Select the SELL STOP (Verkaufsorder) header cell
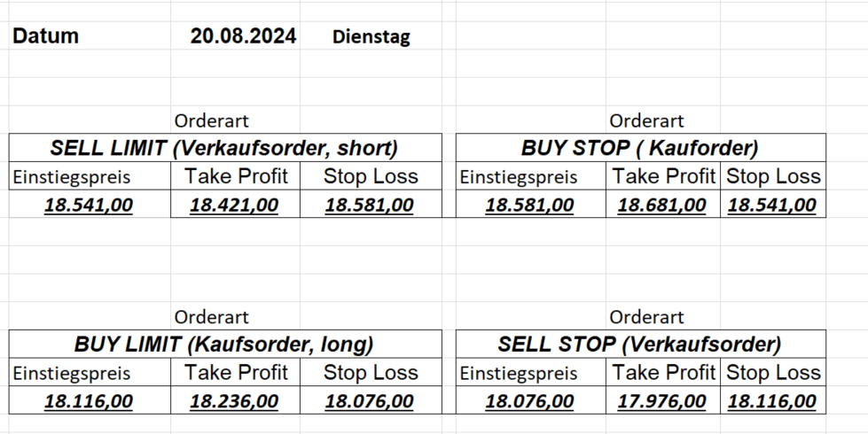 640,345
